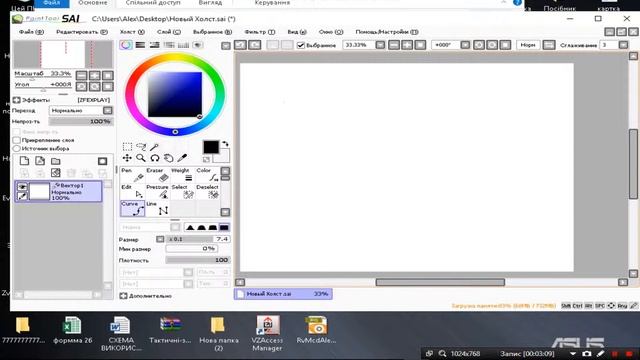Image resolution: width=640 pixels, height=360 pixels.
Task: Create a new layer folder
Action: tap(56, 161)
